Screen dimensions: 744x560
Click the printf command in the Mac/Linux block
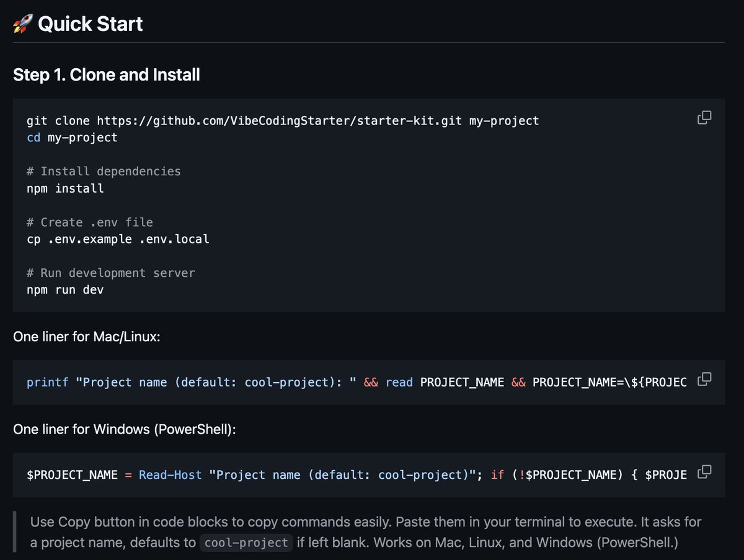coord(46,382)
